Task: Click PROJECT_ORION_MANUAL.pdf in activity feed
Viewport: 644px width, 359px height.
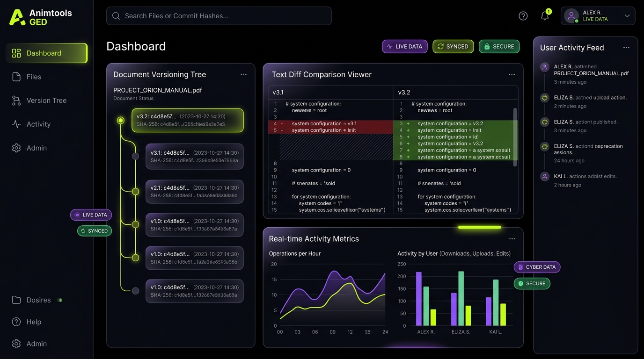Action: click(591, 73)
